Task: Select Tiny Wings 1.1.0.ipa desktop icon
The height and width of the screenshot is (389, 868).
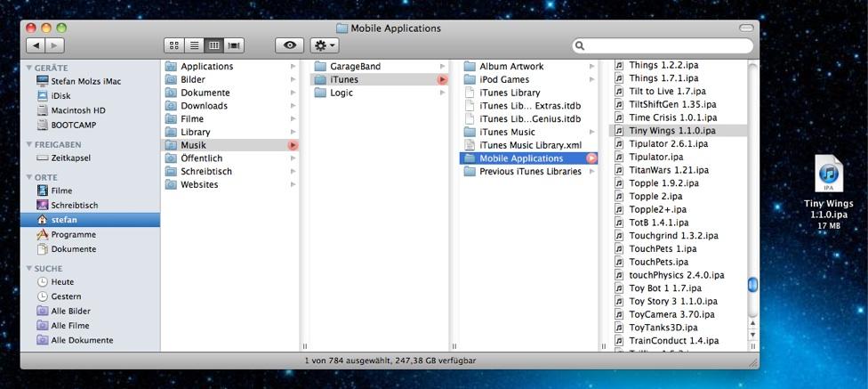Action: click(x=829, y=191)
